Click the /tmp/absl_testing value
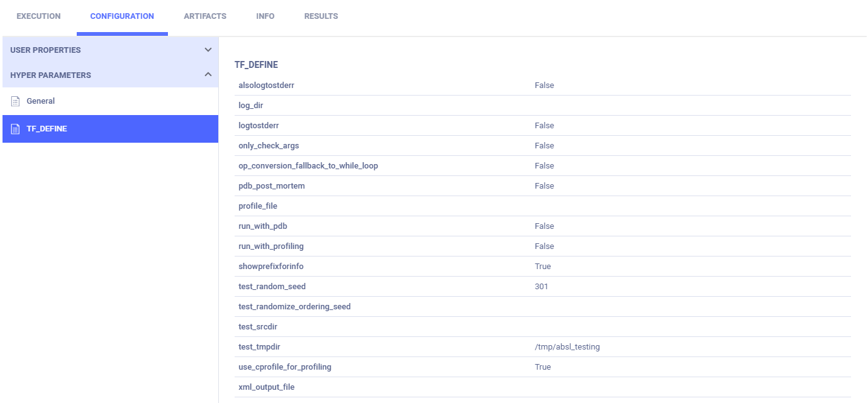 (567, 346)
